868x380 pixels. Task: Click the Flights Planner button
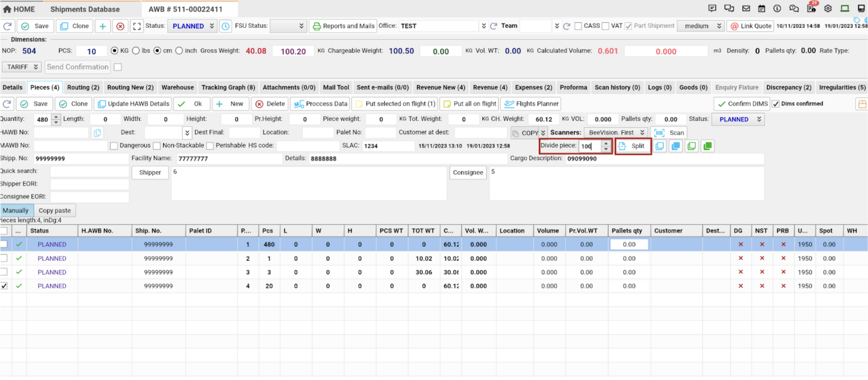[x=531, y=104]
